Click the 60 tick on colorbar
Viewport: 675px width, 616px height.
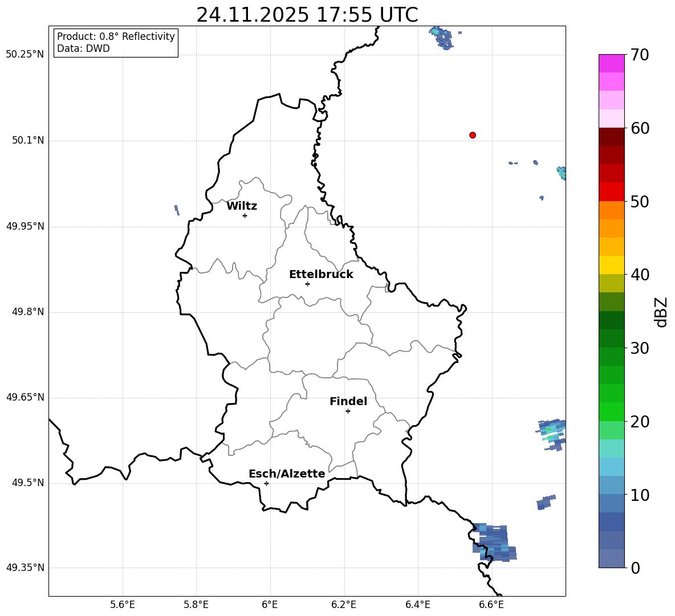(640, 128)
